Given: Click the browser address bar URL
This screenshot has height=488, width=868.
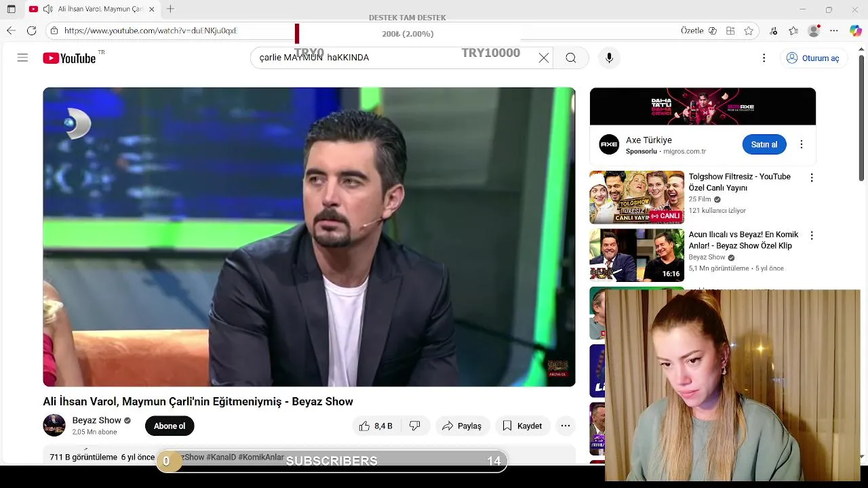Looking at the screenshot, I should point(151,30).
